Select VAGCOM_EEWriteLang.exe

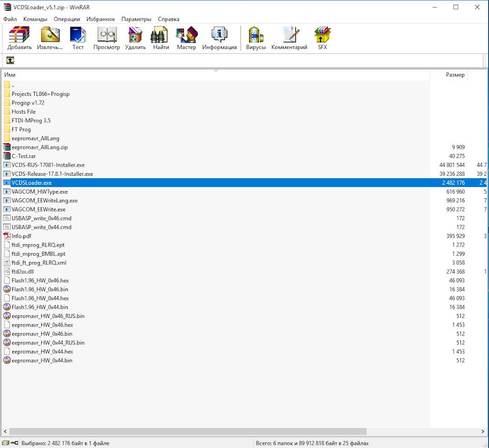click(45, 200)
